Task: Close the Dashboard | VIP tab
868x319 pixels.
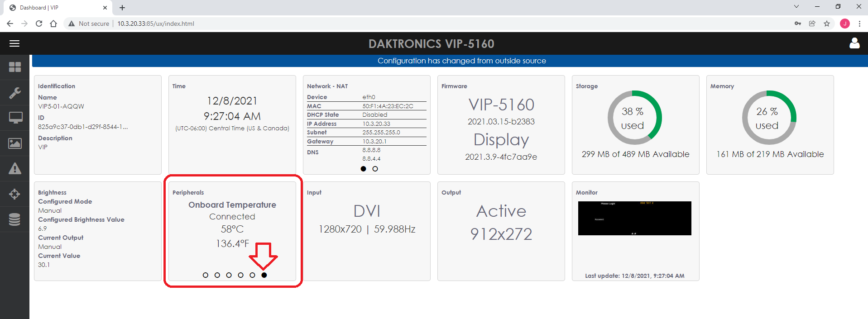Action: coord(105,8)
